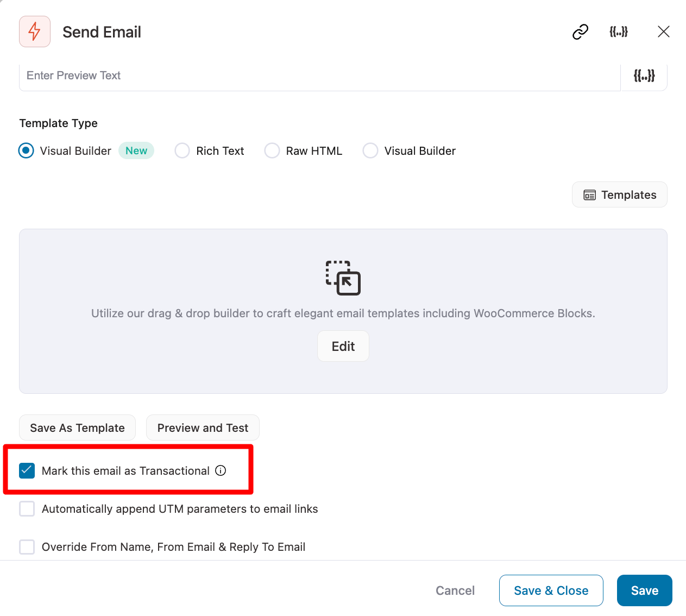Screen dimensions: 686x616
Task: Click the Transactional info icon
Action: 221,470
